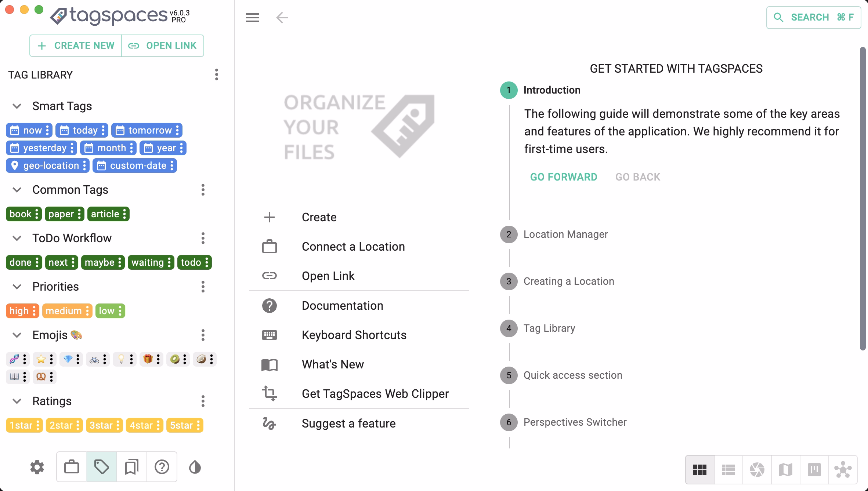
Task: Jump to step 2 Location Manager
Action: coord(554,234)
